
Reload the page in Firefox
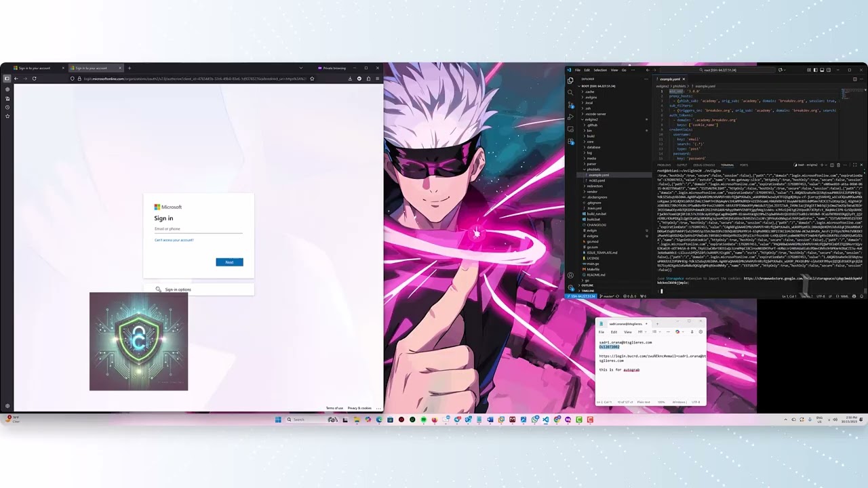click(x=34, y=79)
